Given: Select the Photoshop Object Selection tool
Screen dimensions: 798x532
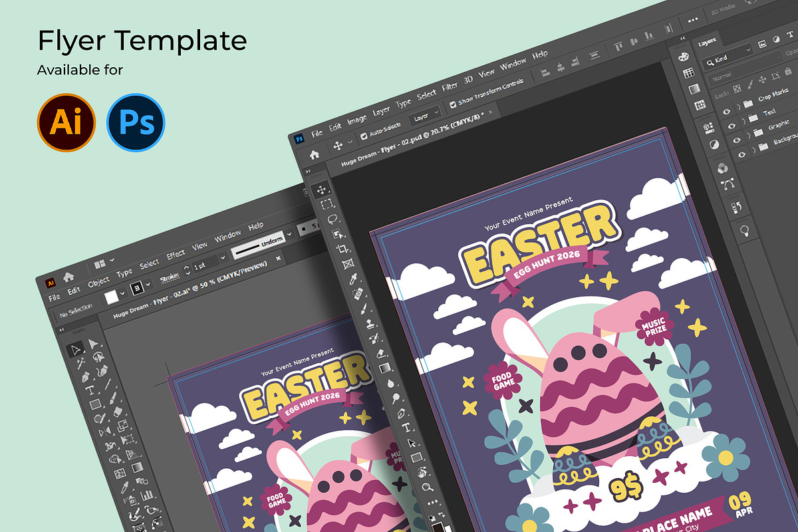Looking at the screenshot, I should click(x=337, y=234).
